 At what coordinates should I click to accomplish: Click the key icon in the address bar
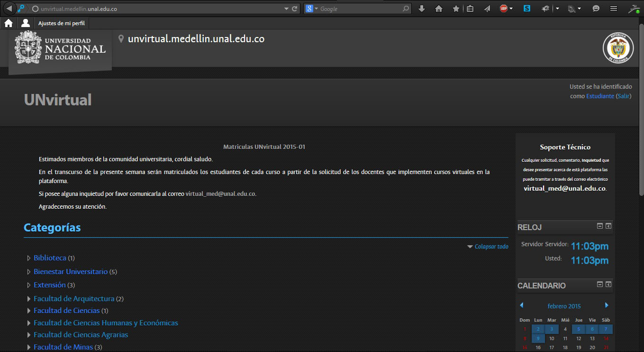click(x=21, y=9)
